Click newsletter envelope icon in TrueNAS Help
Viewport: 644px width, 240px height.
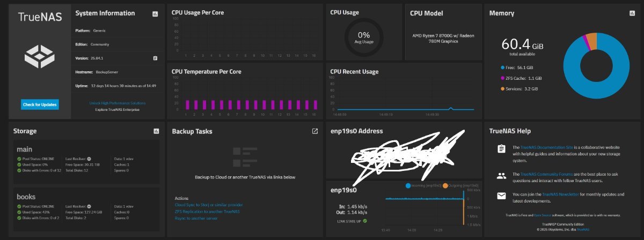click(x=501, y=196)
